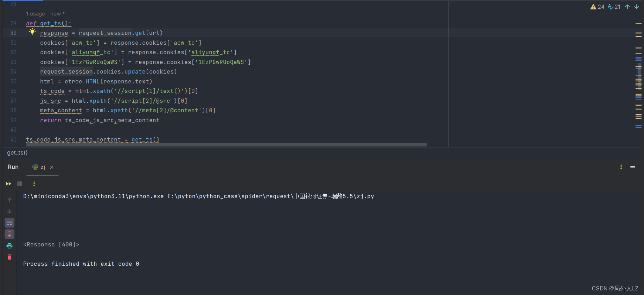The width and height of the screenshot is (644, 295).
Task: Click the zj.py script path in console
Action: 270,196
